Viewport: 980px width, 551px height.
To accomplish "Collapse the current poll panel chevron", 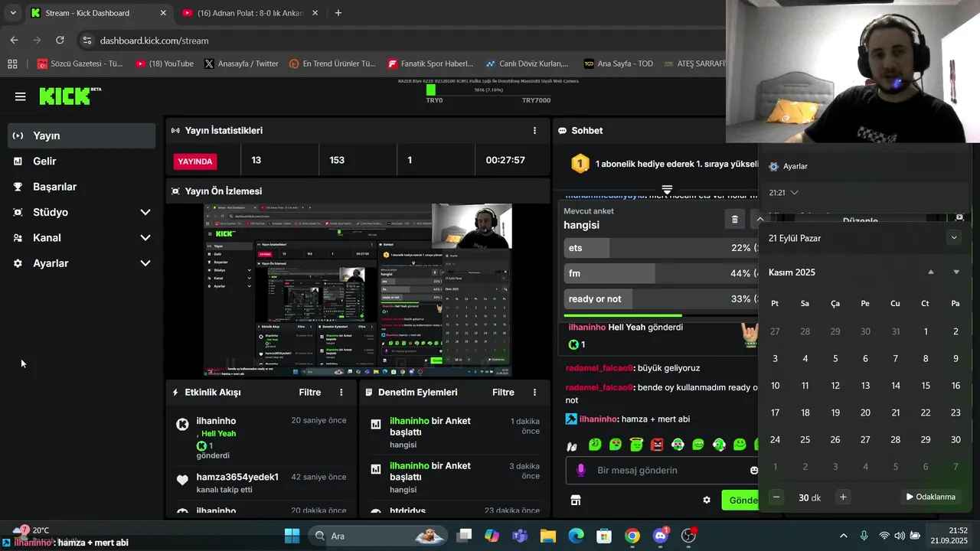I will 759,220.
